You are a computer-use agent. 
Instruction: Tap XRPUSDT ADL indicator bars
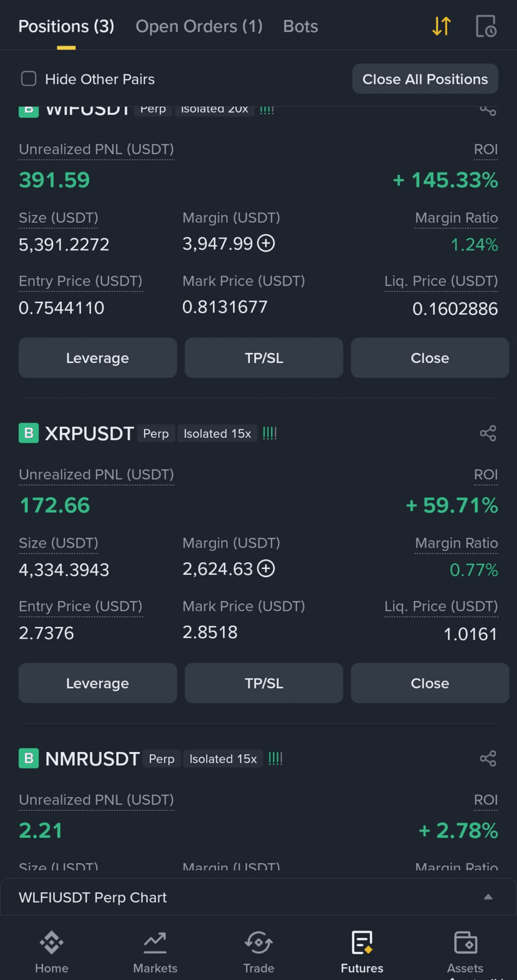pos(270,433)
